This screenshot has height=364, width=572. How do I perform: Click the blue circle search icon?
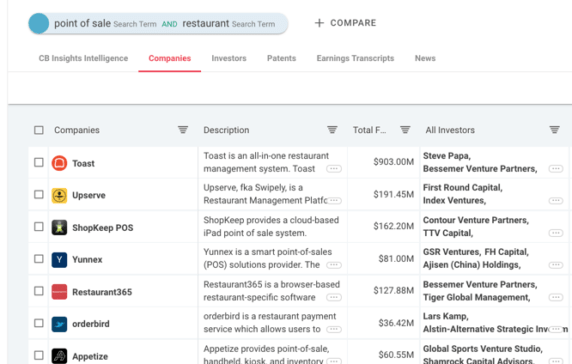point(39,23)
